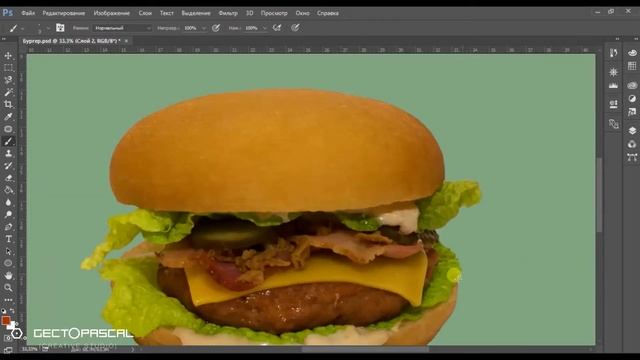Select the Ellipse shape tool
The image size is (640, 360).
coord(8,263)
